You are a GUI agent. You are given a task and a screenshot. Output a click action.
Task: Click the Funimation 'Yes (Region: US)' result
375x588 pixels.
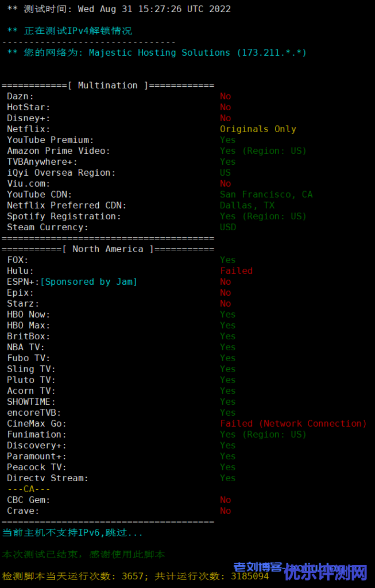click(x=263, y=435)
